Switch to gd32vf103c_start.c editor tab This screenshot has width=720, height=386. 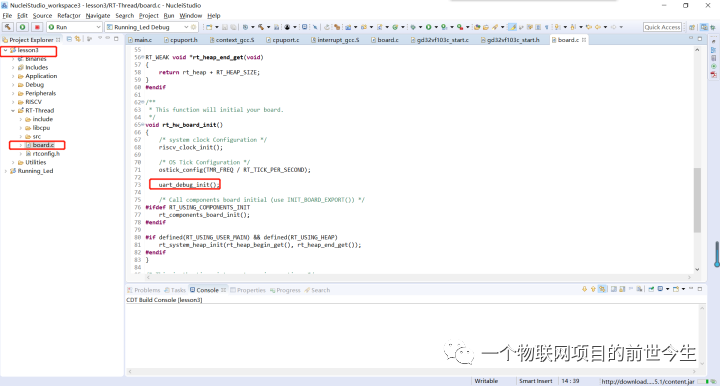click(x=439, y=40)
